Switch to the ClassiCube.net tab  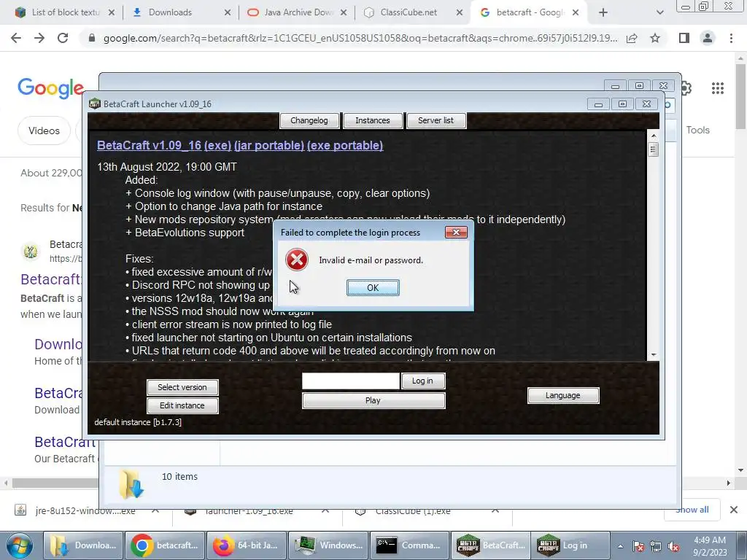409,12
